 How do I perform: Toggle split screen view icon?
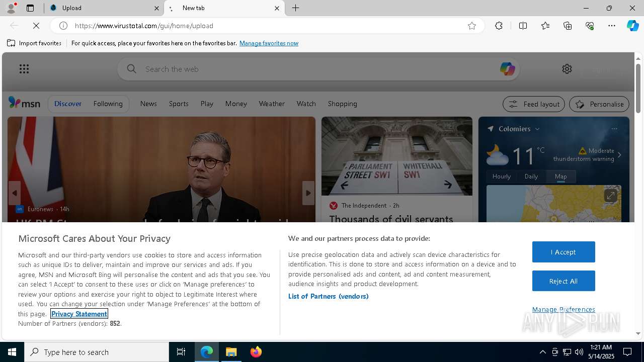tap(523, 26)
